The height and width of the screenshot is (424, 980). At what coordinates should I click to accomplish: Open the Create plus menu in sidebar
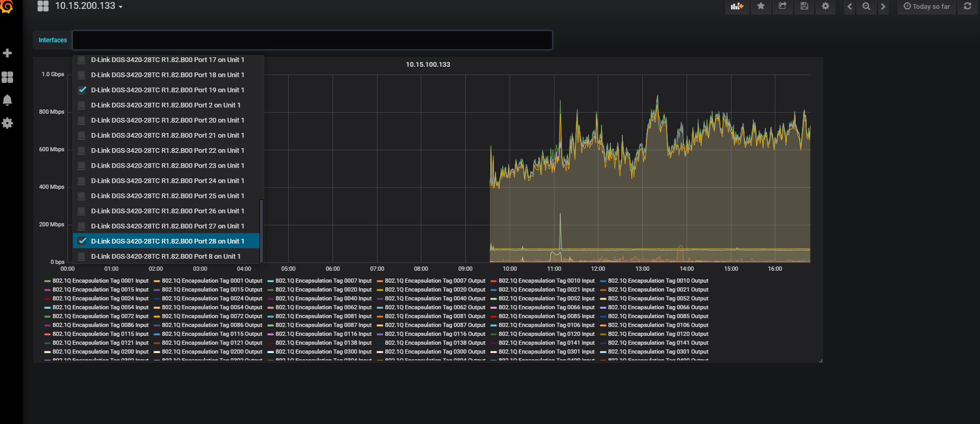coord(7,53)
